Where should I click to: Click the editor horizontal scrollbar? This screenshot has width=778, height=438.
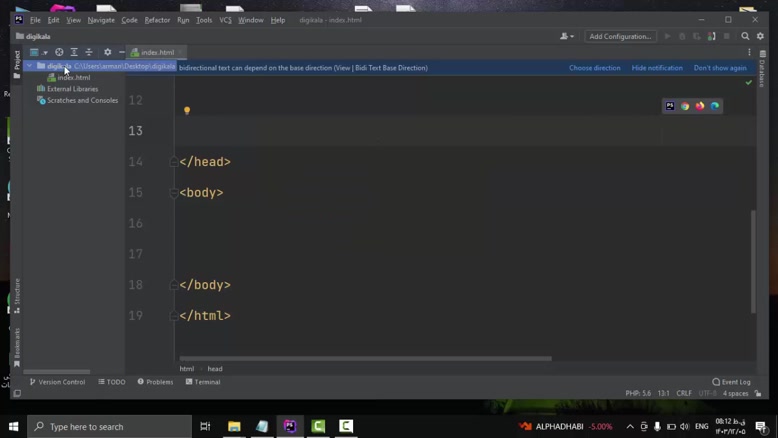click(365, 358)
